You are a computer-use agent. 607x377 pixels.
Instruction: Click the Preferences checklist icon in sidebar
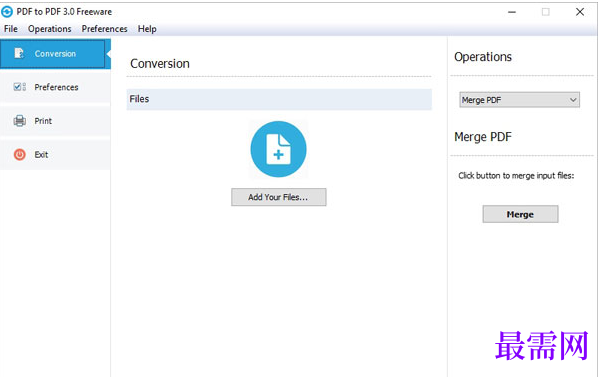coord(19,87)
